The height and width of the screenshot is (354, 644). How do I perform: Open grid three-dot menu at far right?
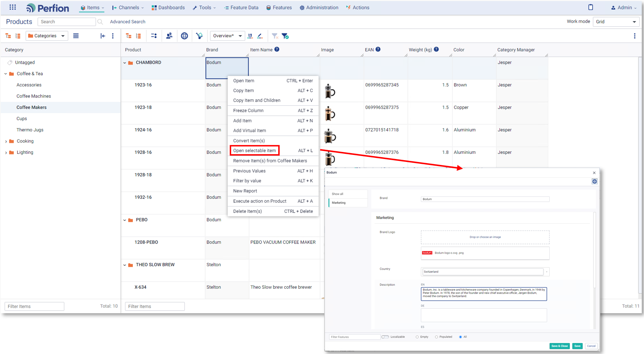point(635,36)
